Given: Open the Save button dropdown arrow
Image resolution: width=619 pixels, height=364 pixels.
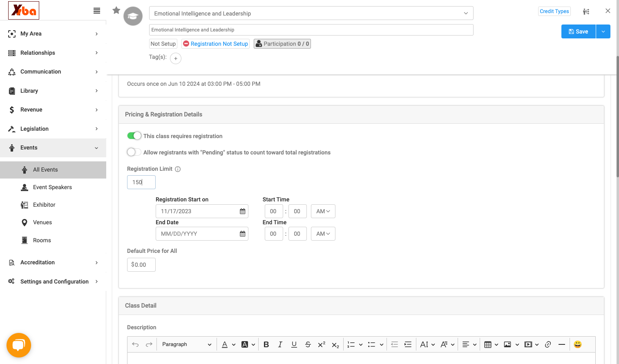Looking at the screenshot, I should [603, 31].
